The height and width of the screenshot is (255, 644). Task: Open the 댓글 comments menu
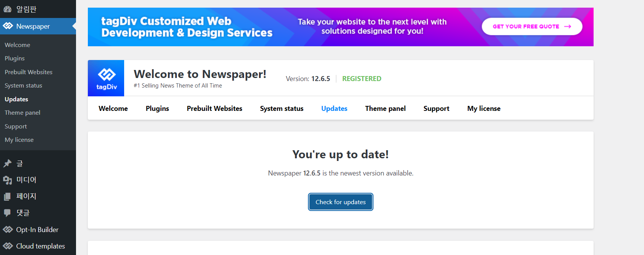point(38,213)
